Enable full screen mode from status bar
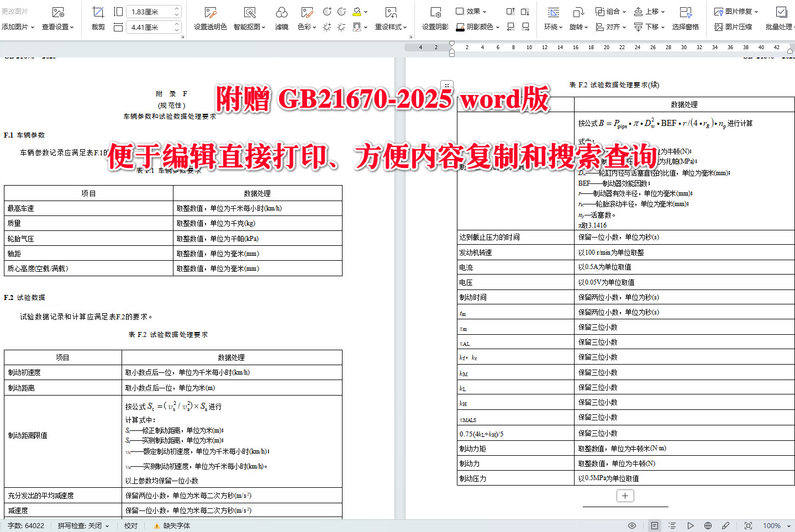 point(748,525)
